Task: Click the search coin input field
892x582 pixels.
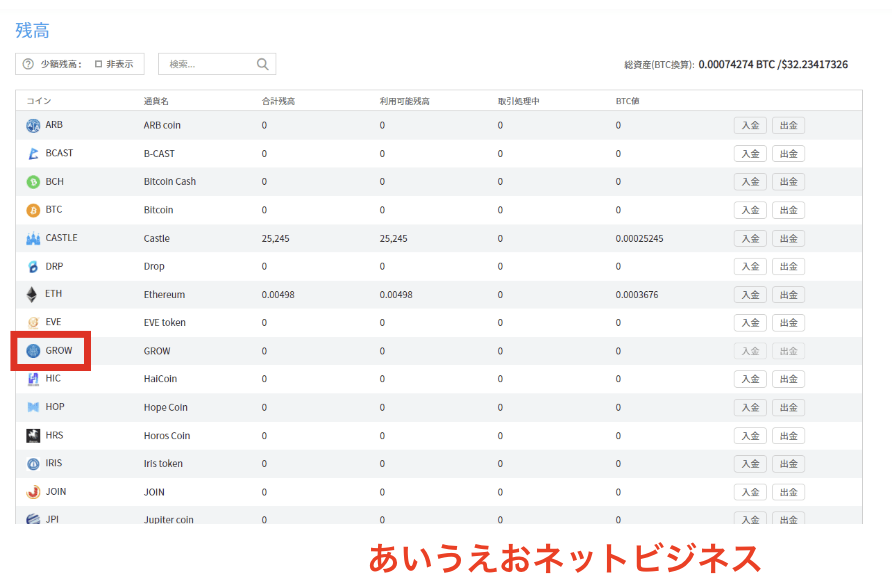Action: tap(217, 64)
